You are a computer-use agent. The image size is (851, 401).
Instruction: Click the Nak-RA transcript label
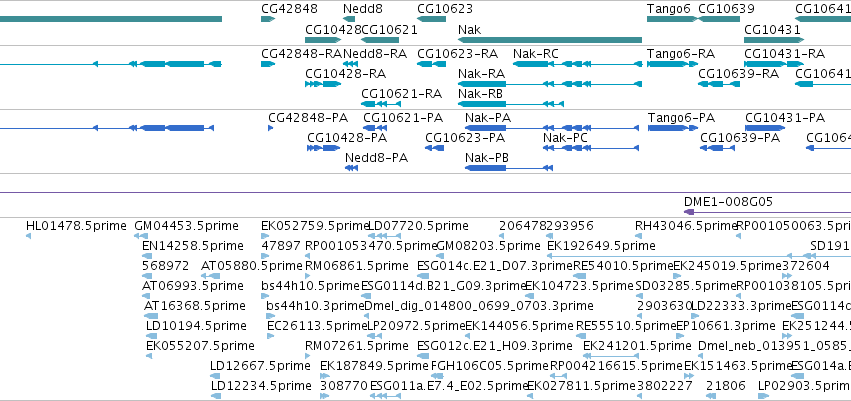point(481,74)
